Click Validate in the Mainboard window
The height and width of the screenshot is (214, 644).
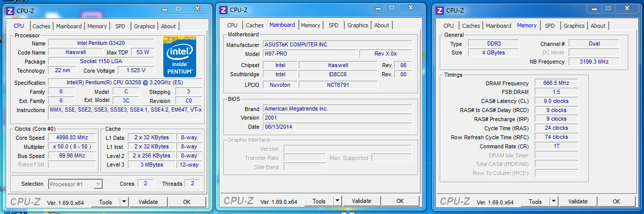361,201
